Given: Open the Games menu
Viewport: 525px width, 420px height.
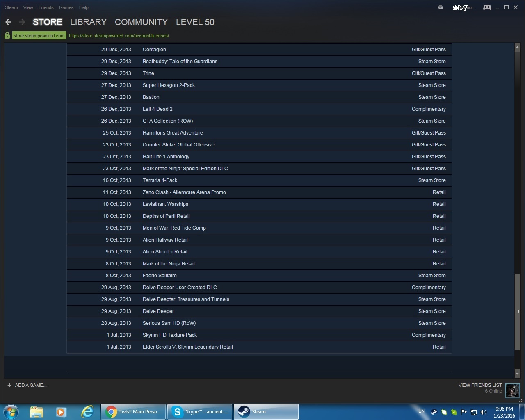Looking at the screenshot, I should (x=66, y=7).
